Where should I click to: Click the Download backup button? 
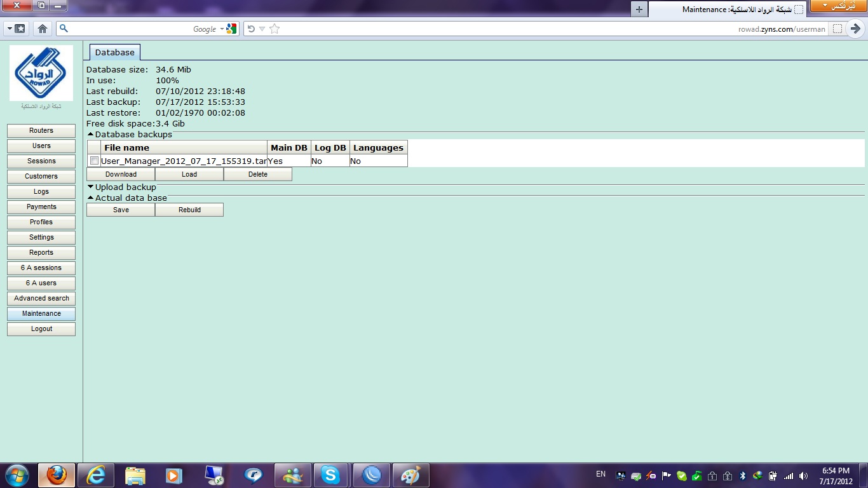[x=121, y=174]
